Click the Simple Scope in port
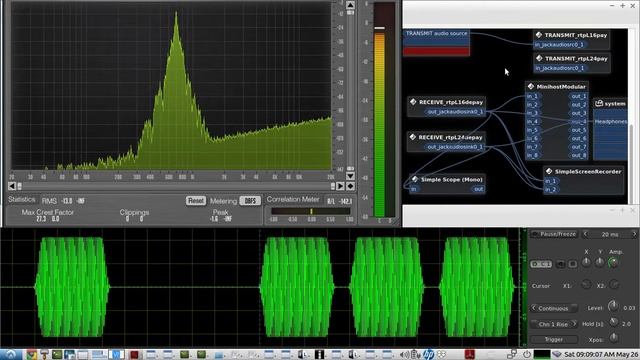This screenshot has height=360, width=640. point(414,189)
